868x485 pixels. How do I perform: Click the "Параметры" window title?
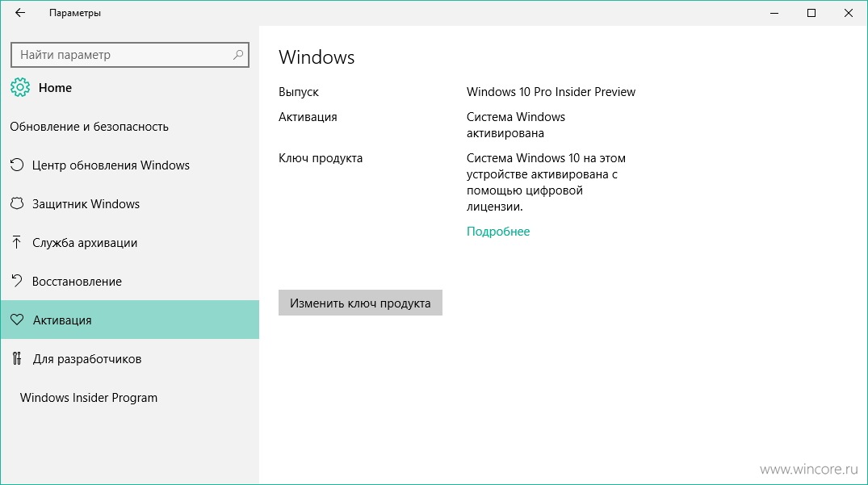75,13
